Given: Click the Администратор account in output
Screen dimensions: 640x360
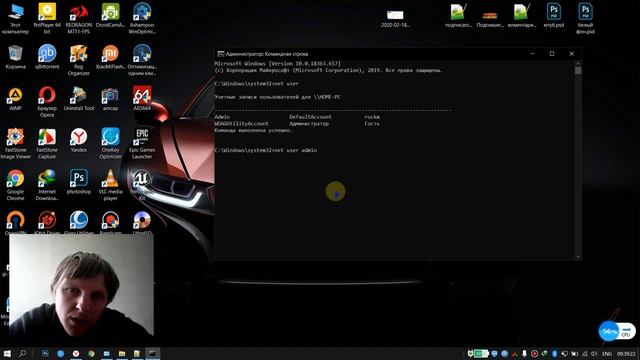Looking at the screenshot, I should pyautogui.click(x=309, y=123).
